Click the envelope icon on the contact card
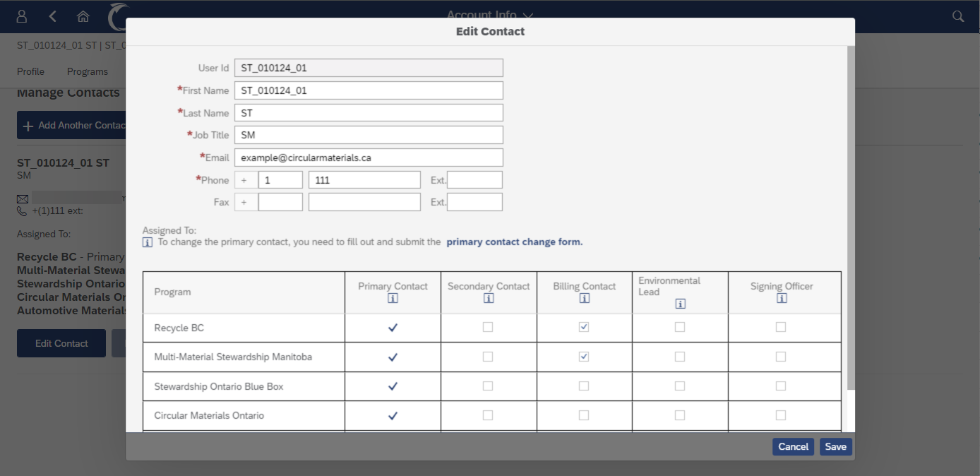This screenshot has height=476, width=980. 22,198
